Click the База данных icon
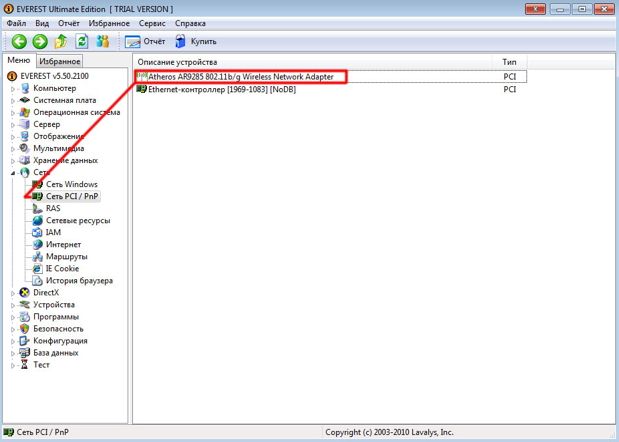Screen dimensions: 619x442 click(x=24, y=353)
